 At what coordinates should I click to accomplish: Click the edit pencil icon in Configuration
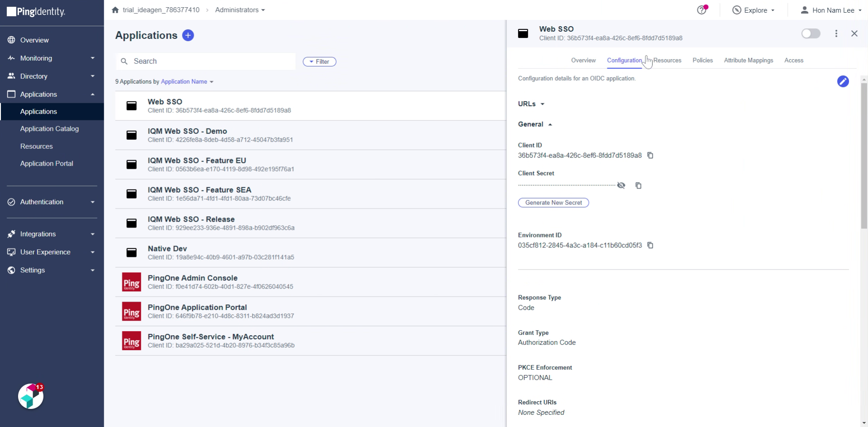[843, 81]
